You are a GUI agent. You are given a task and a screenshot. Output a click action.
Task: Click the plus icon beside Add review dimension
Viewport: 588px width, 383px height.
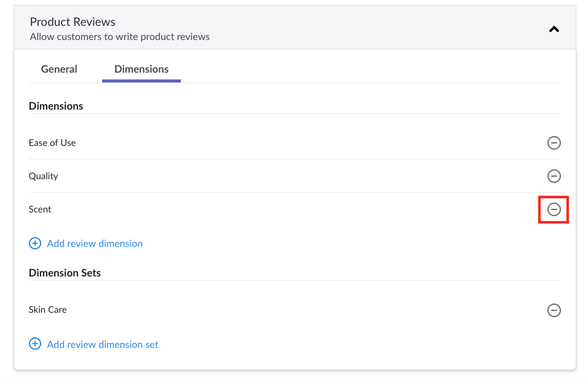click(x=35, y=243)
